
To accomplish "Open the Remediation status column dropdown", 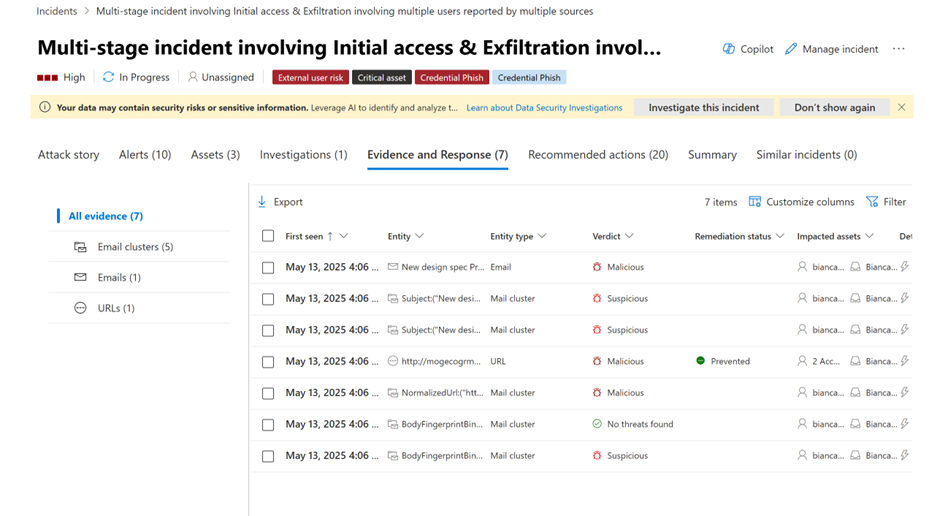I will [780, 236].
